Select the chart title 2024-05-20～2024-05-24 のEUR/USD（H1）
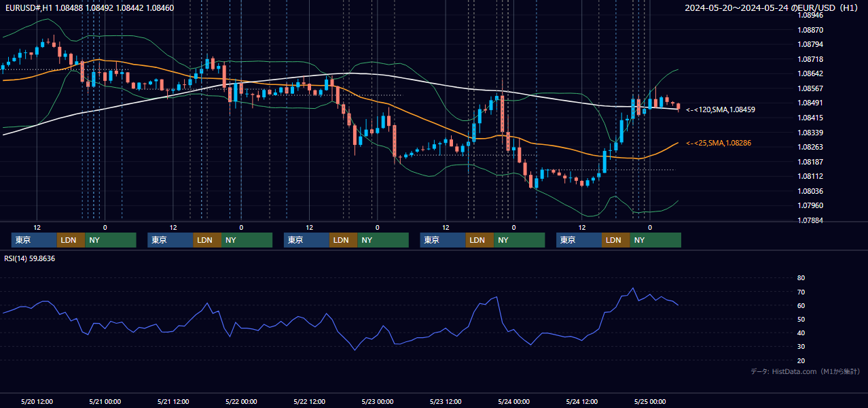Image resolution: width=868 pixels, height=408 pixels. [771, 8]
